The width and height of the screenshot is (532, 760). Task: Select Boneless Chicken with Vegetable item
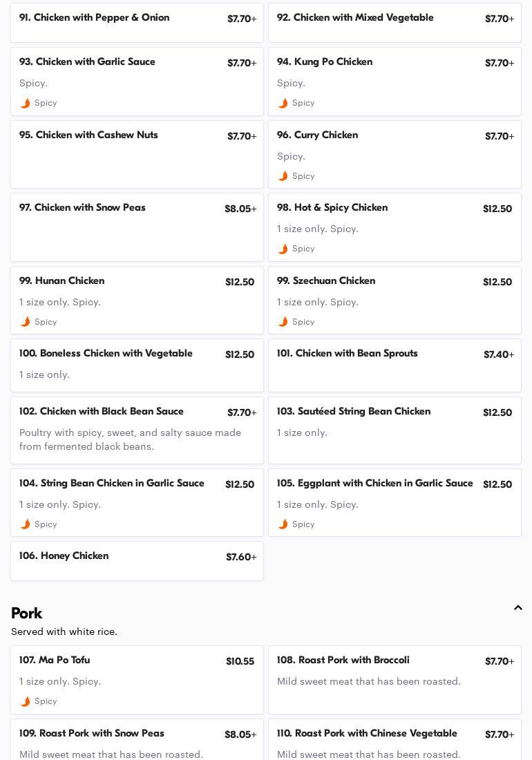click(106, 354)
